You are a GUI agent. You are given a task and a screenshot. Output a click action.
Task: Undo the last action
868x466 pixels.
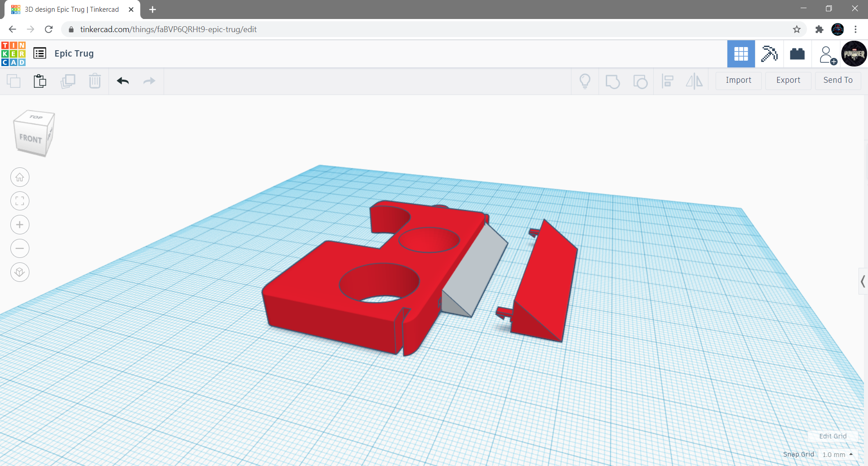(123, 81)
